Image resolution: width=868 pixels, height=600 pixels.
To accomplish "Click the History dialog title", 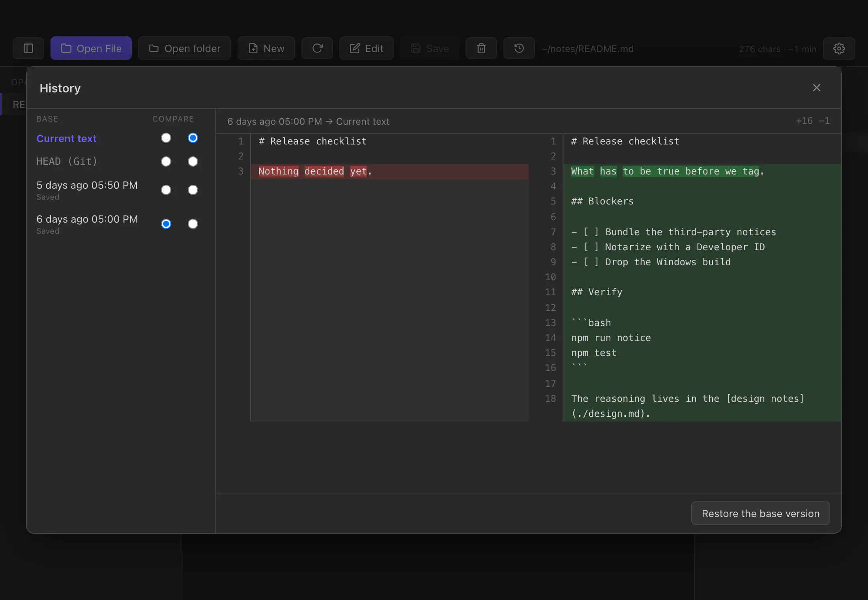I will click(x=60, y=88).
